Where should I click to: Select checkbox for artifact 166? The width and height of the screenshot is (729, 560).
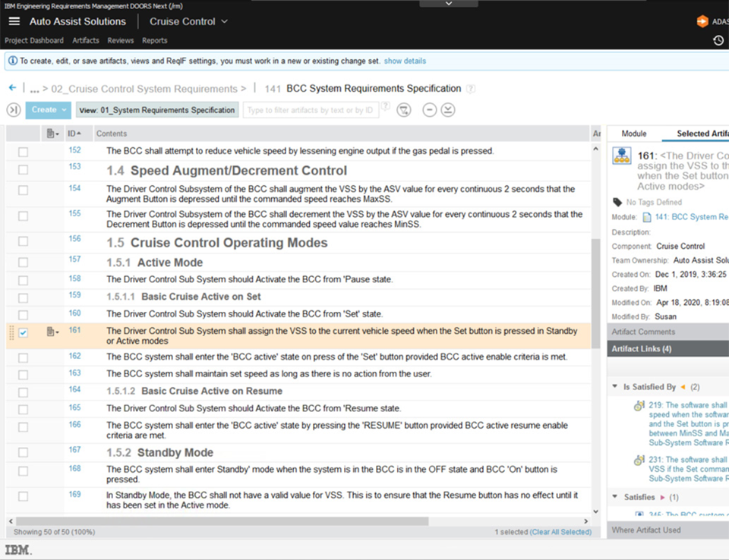23,427
